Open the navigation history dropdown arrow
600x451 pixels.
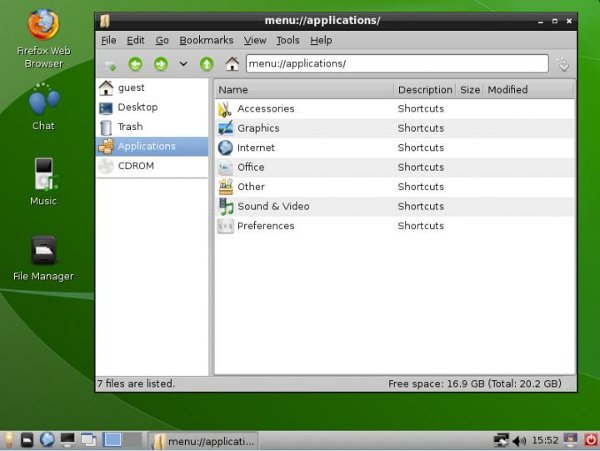point(183,64)
